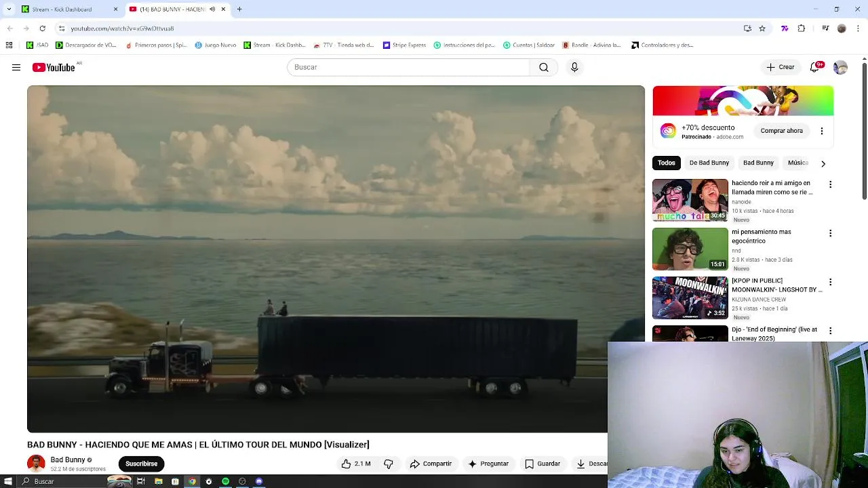Screen dimensions: 868x488
Task: Dislike the video with thumbs-down
Action: [x=389, y=464]
